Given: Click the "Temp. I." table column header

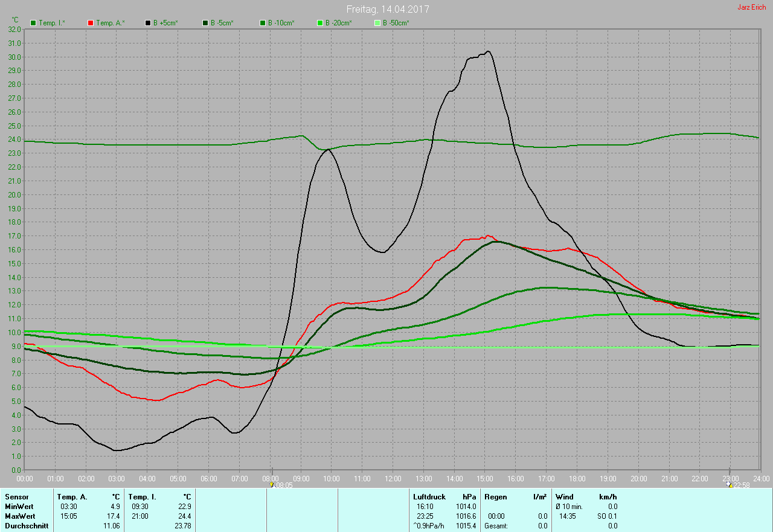Looking at the screenshot, I should [143, 497].
